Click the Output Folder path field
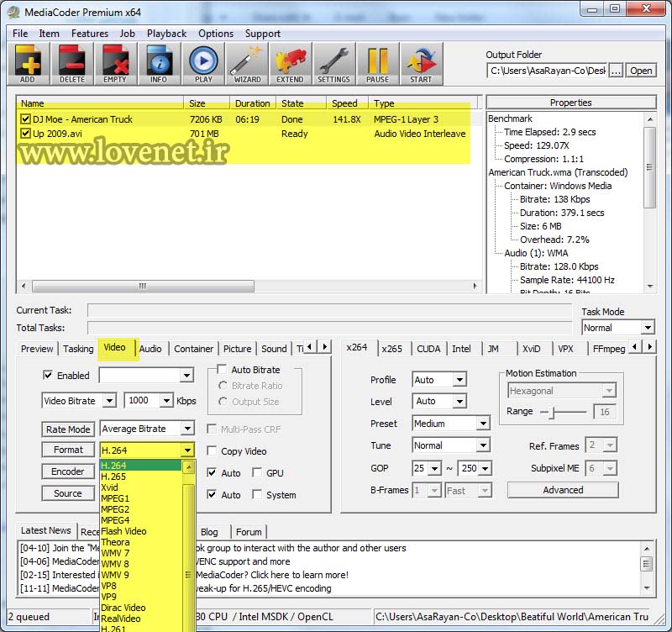Screen dimensions: 672x632 (x=548, y=71)
